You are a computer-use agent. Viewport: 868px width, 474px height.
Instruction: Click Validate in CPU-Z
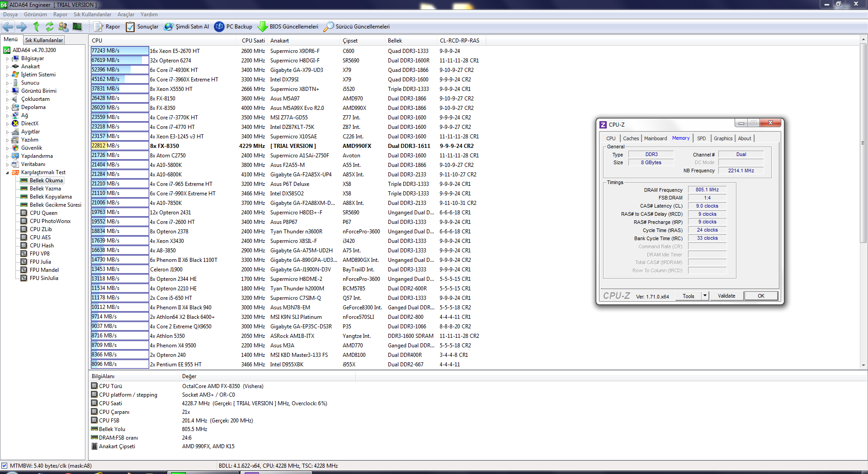[726, 296]
